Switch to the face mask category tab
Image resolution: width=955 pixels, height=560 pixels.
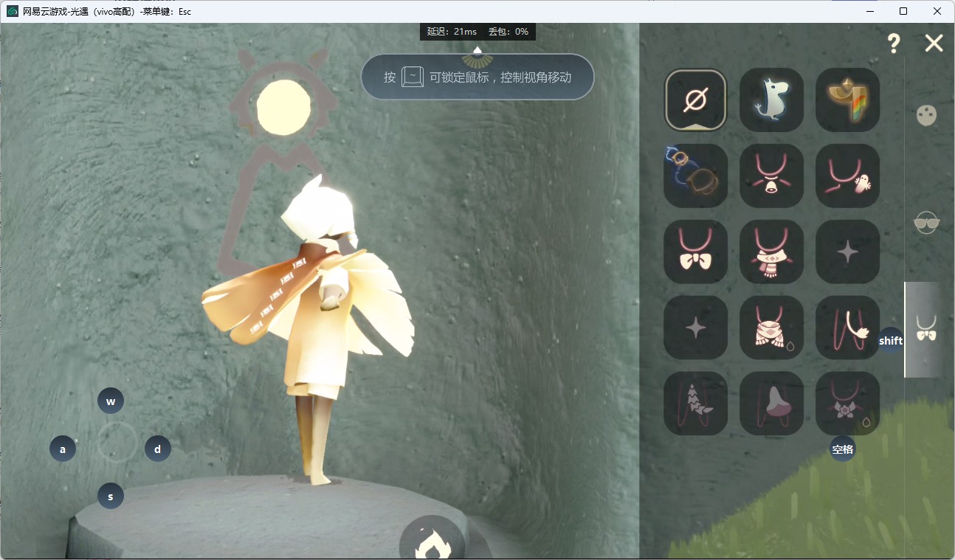(x=926, y=116)
